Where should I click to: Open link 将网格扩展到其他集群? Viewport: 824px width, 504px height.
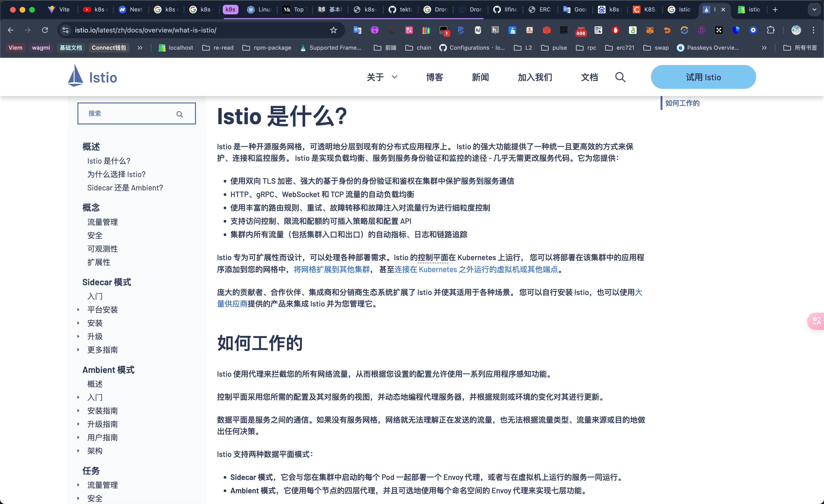point(331,269)
